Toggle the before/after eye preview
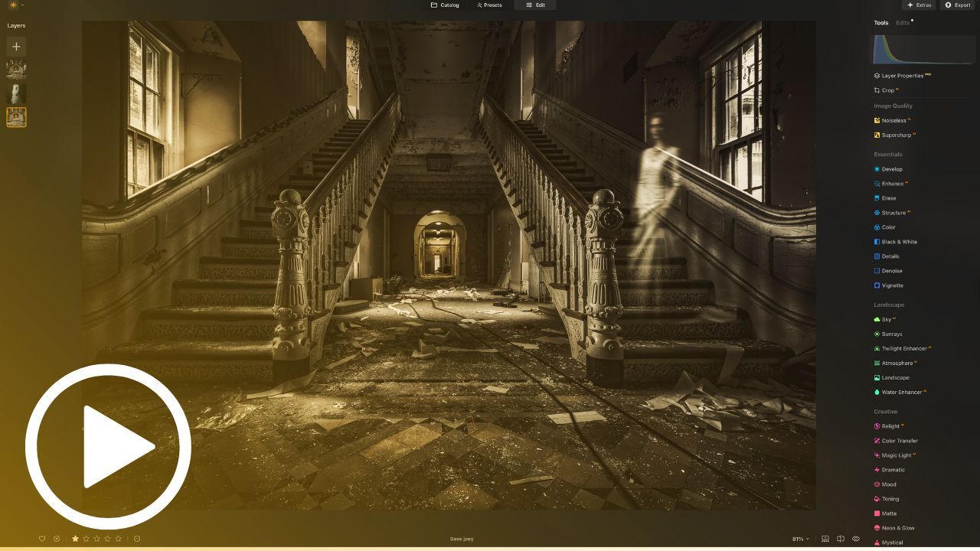Screen dimensions: 980x551 point(857,538)
